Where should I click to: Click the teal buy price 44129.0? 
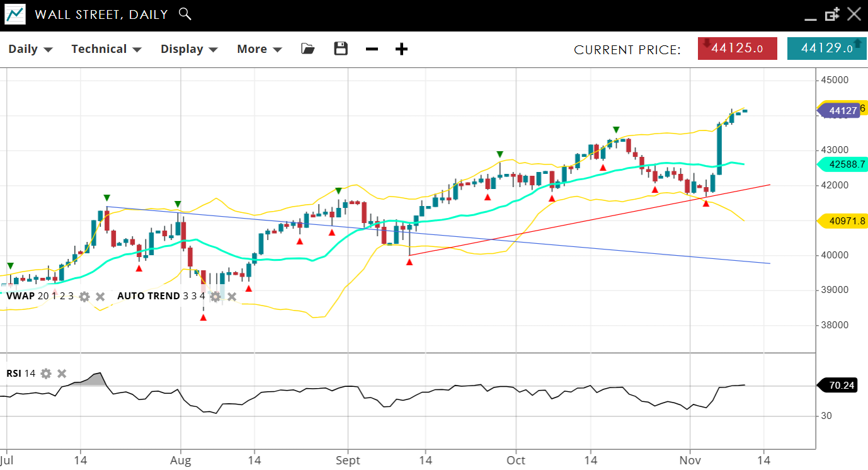pos(826,49)
